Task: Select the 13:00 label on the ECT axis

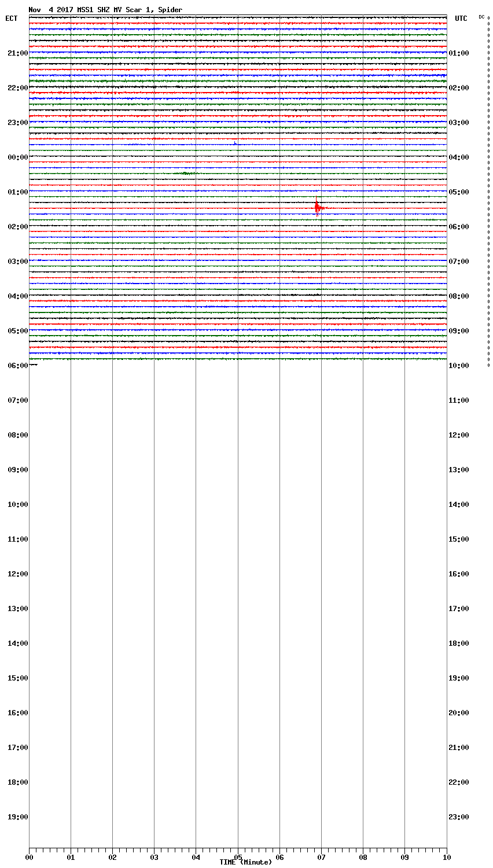Action: [18, 609]
